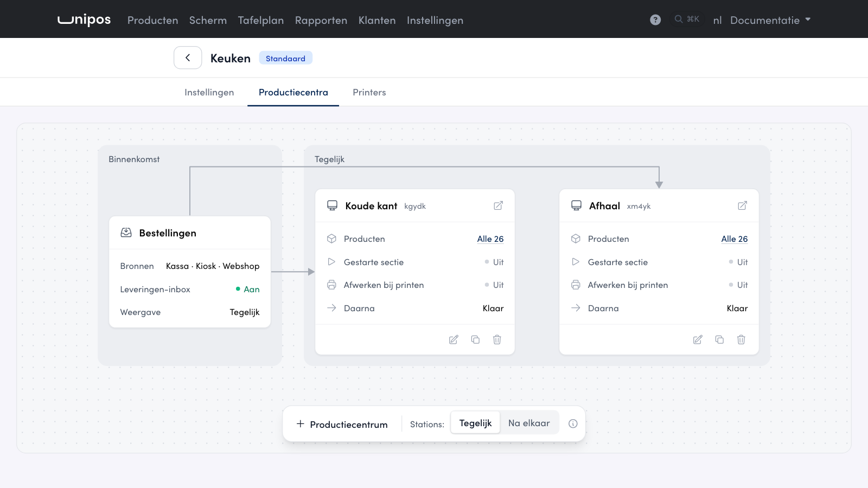Click the Weergave Tegelijk value

(x=245, y=312)
